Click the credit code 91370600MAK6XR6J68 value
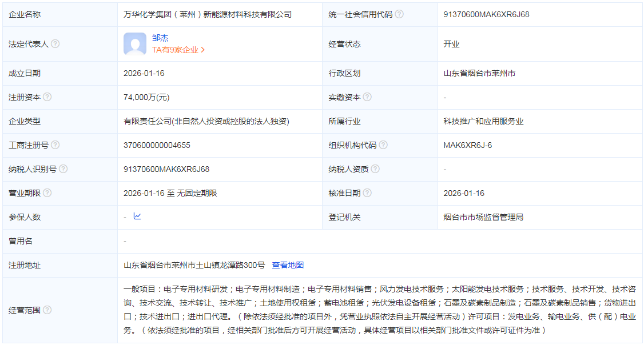 click(x=486, y=14)
